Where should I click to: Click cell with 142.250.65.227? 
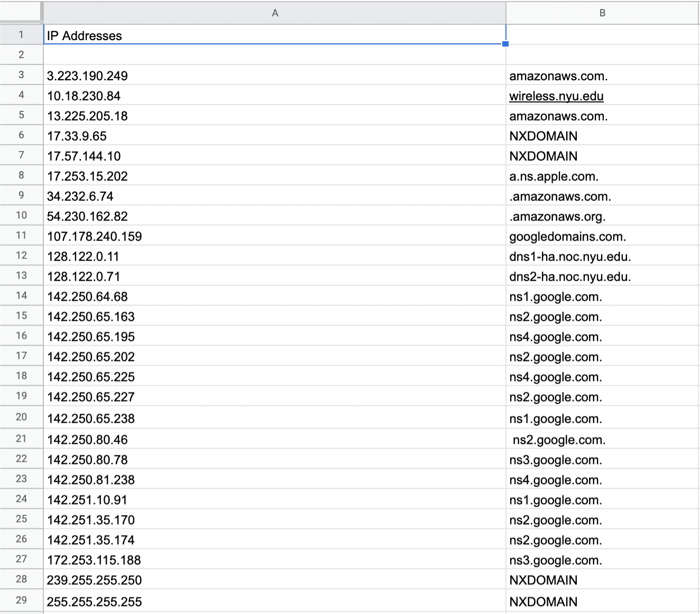274,397
